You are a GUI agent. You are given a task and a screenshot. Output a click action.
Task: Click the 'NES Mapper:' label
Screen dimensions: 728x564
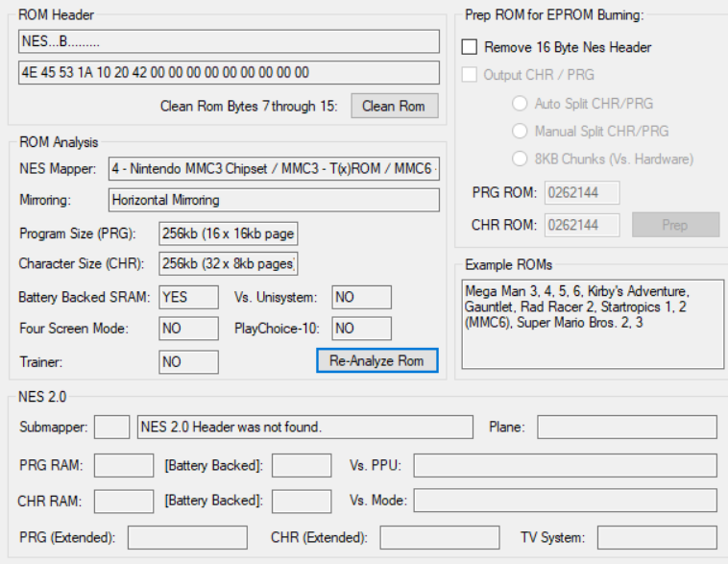click(x=58, y=169)
